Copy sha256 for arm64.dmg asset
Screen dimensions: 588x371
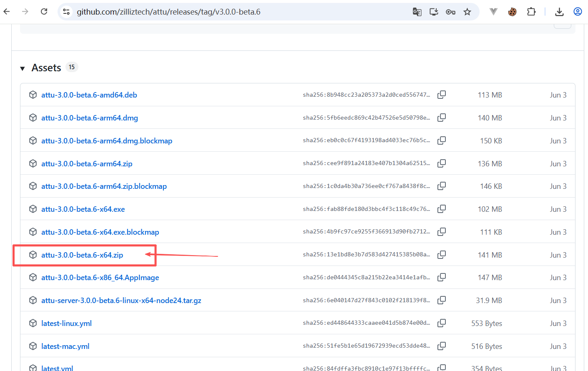point(442,118)
